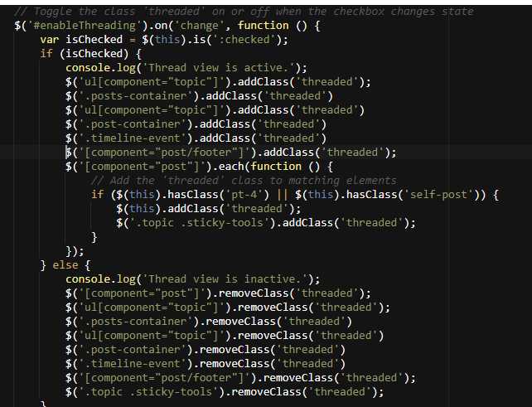Image resolution: width=532 pixels, height=407 pixels.
Task: Click the 'post/footer' addClass line
Action: tap(231, 153)
